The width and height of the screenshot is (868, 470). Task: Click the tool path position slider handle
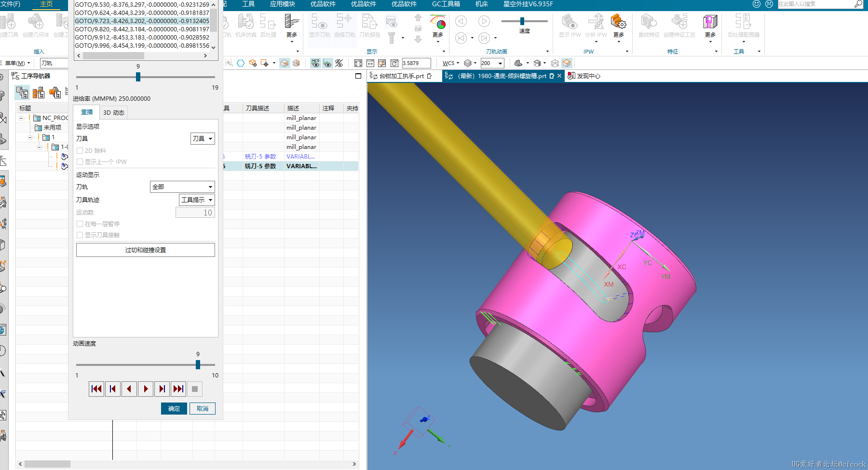[138, 77]
